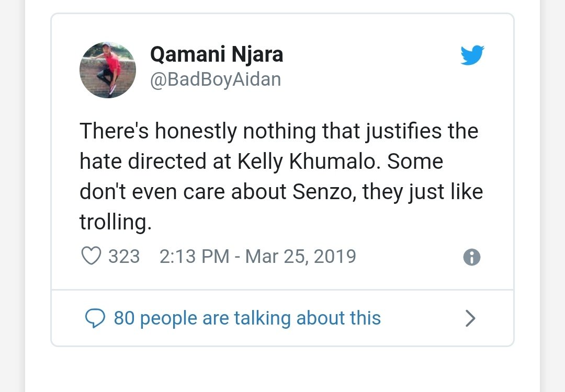Screen dimensions: 565x392
Task: Click the word "hate" in the tweet
Action: [99, 162]
